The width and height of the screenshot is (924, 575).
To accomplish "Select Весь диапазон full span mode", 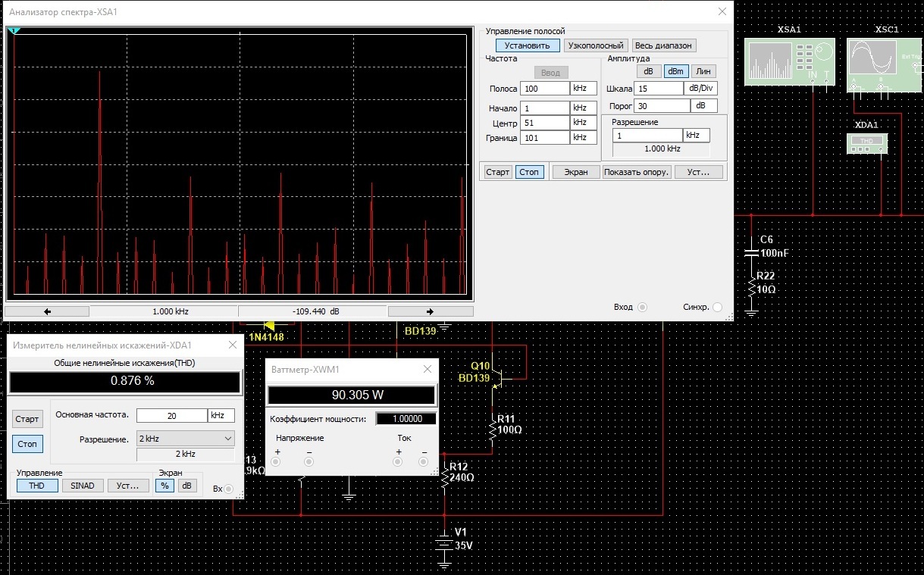I will [x=664, y=45].
